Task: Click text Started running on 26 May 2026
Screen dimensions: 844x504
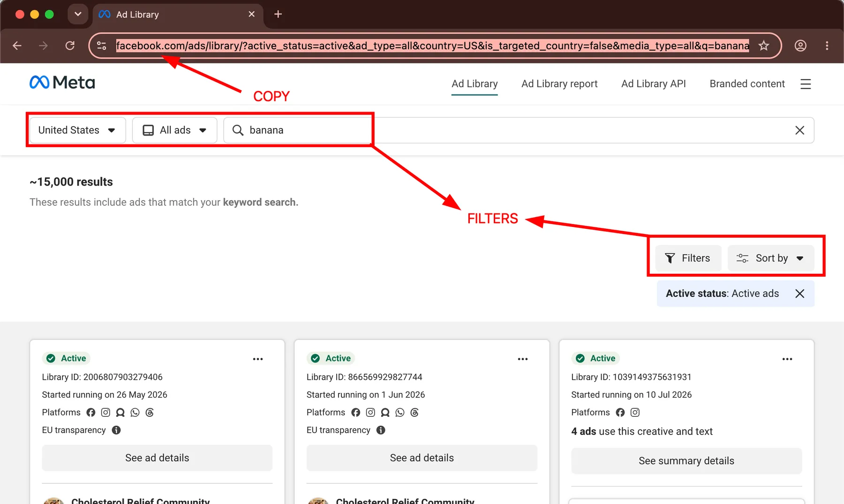Action: point(105,395)
